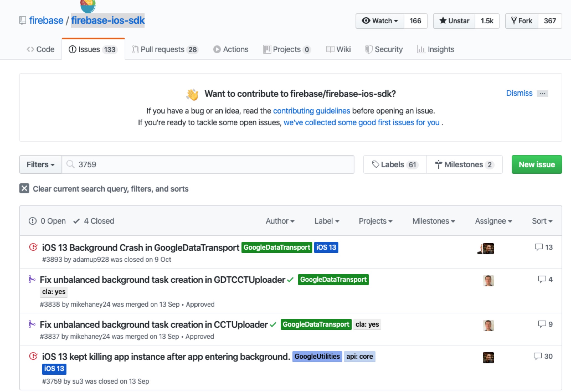Expand the Milestones filter dropdown
This screenshot has width=571, height=392.
434,221
